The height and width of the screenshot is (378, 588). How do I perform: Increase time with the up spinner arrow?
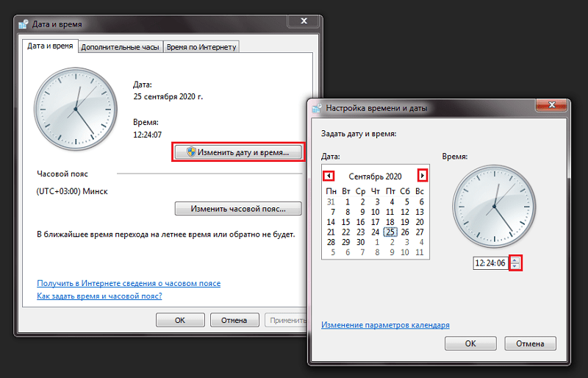tap(515, 260)
